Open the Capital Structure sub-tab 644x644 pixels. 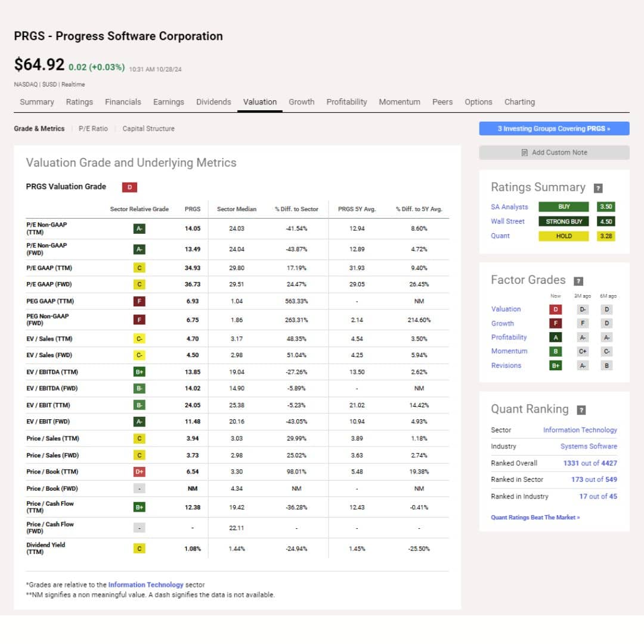(148, 129)
